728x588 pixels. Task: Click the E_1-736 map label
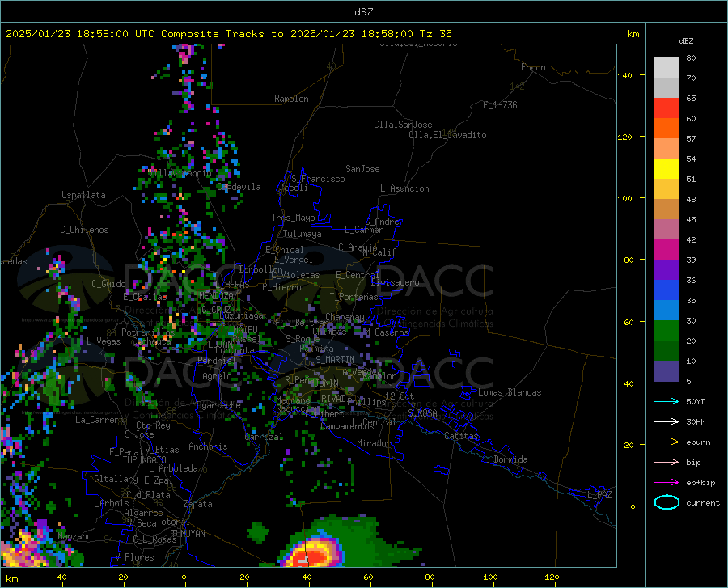(500, 105)
